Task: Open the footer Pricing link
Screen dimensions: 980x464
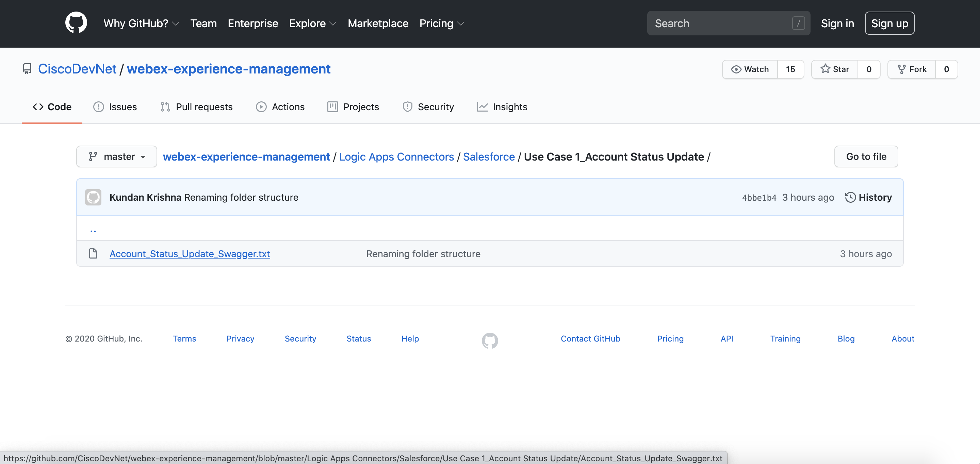Action: [x=670, y=338]
